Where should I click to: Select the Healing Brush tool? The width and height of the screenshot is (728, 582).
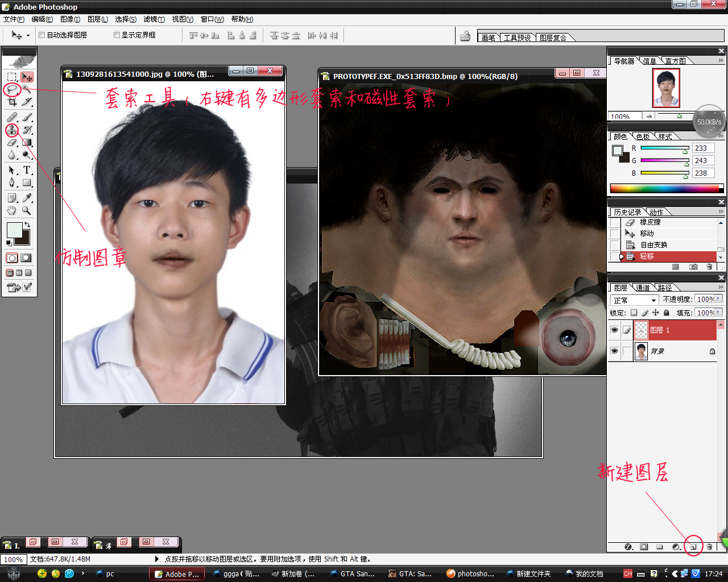coord(12,117)
